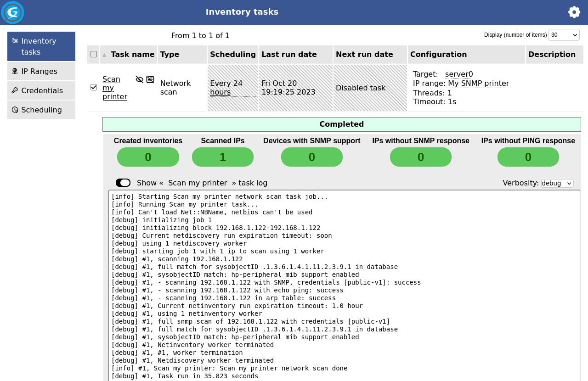Click log line 'Can't load Net::NBName'
Screen dimensions: 588x381
212,212
